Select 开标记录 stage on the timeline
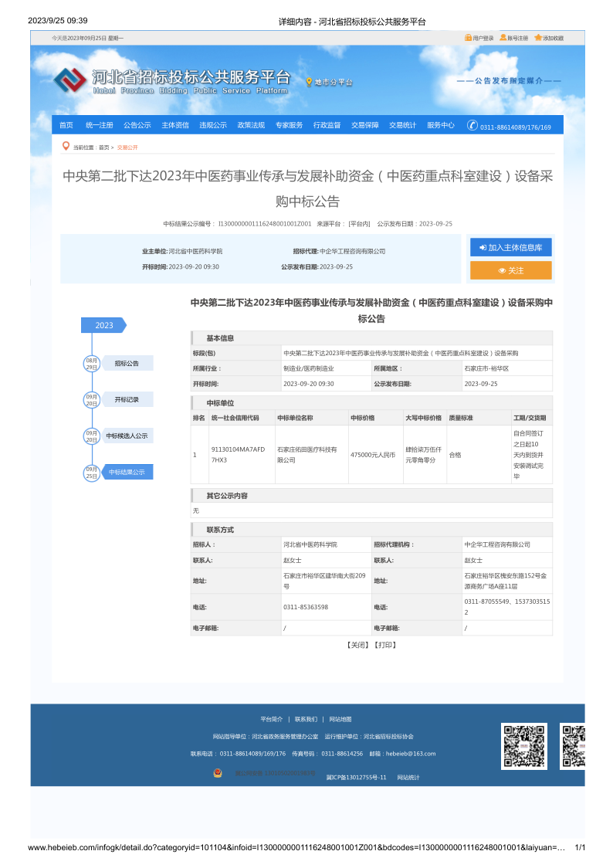This screenshot has width=613, height=868. [127, 399]
